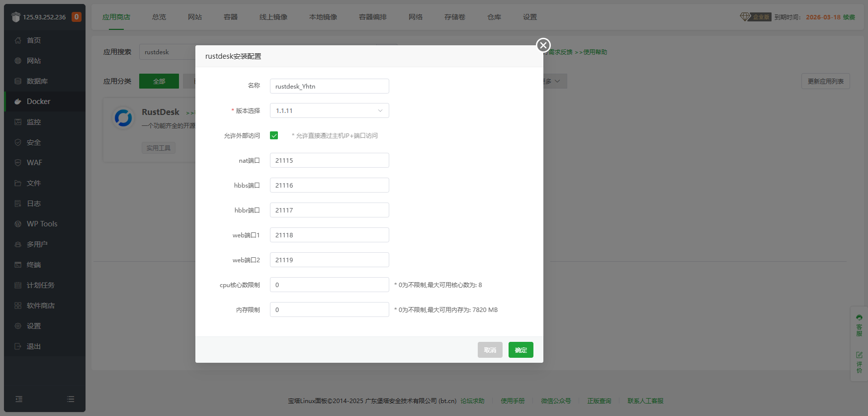Click the bottom sidebar list icon
This screenshot has height=416, width=868.
tap(71, 399)
